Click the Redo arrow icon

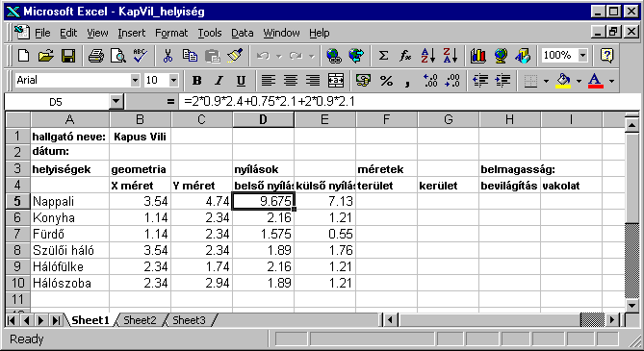click(296, 56)
